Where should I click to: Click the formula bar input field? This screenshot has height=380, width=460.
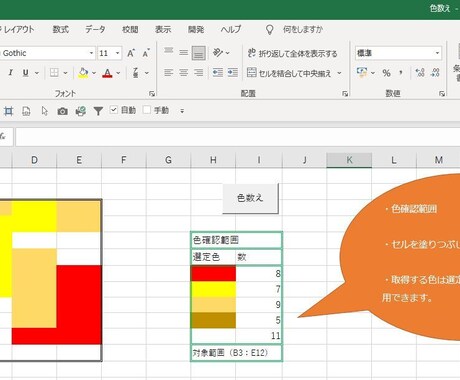pos(237,137)
